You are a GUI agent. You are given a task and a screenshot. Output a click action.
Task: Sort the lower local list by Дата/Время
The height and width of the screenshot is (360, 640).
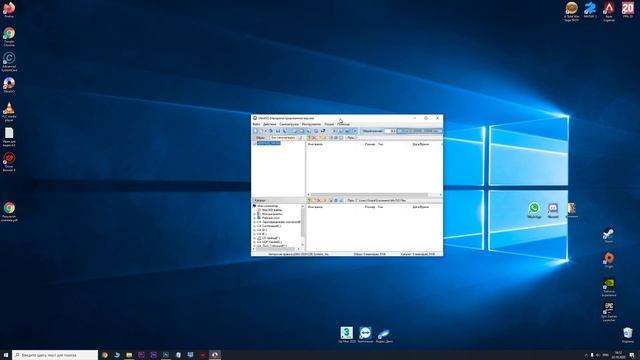pyautogui.click(x=420, y=207)
